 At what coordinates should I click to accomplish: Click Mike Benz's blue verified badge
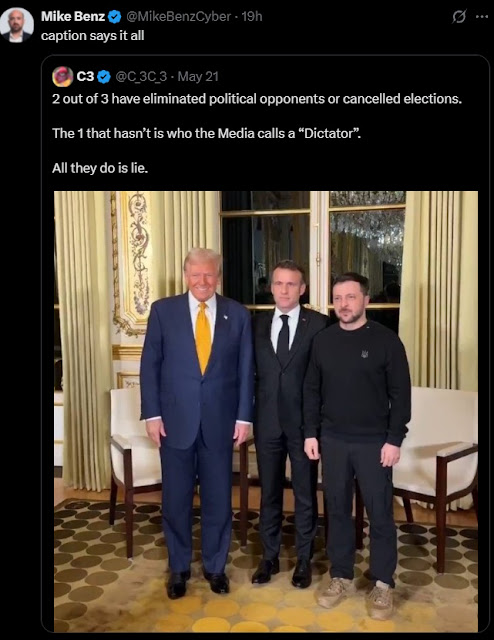[114, 17]
